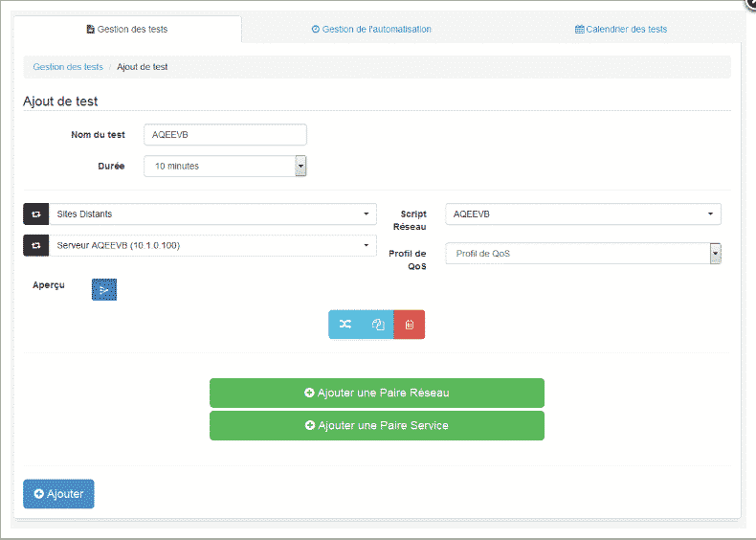
Task: Open the Script Réseau AQEEVB dropdown
Action: click(583, 214)
